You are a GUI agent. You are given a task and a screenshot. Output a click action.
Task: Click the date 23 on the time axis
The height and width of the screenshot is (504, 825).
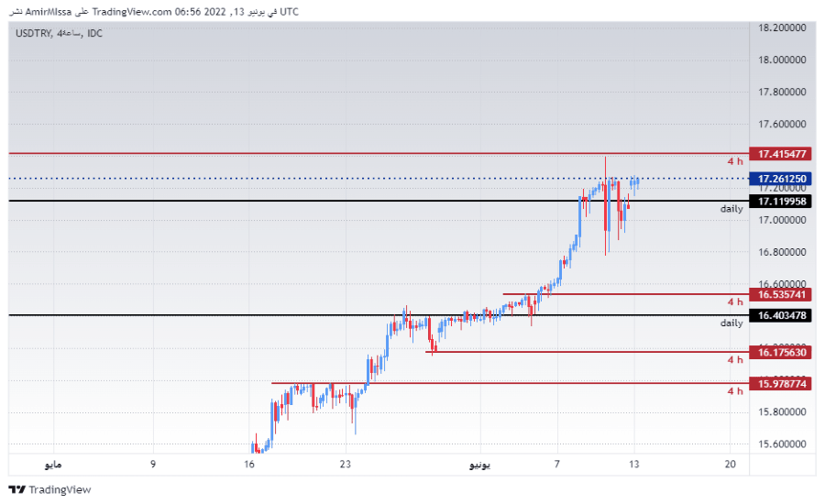[x=346, y=464]
